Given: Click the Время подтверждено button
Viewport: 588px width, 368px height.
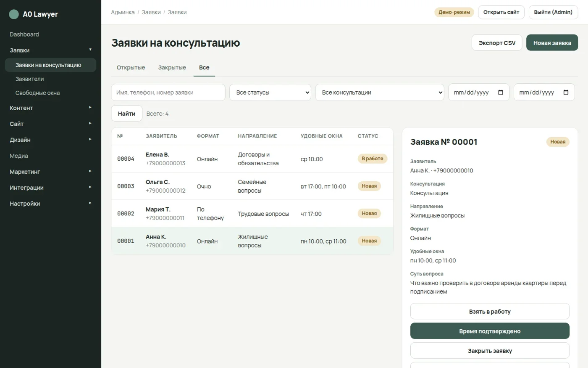Looking at the screenshot, I should click(x=490, y=331).
